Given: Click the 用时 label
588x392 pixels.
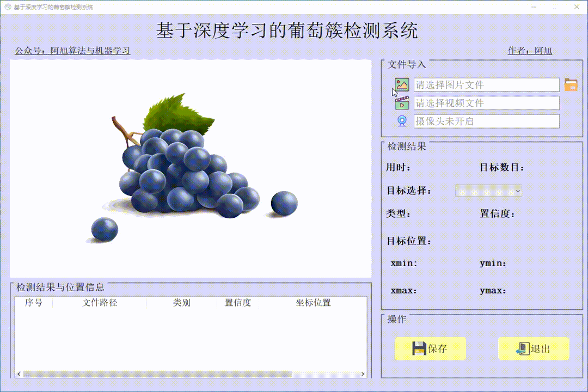Looking at the screenshot, I should tap(398, 168).
